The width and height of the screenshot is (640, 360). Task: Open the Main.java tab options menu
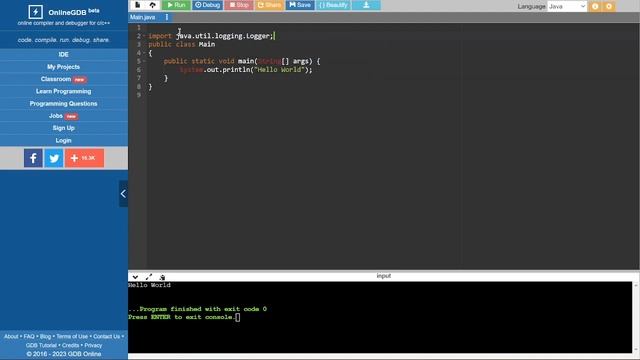167,17
